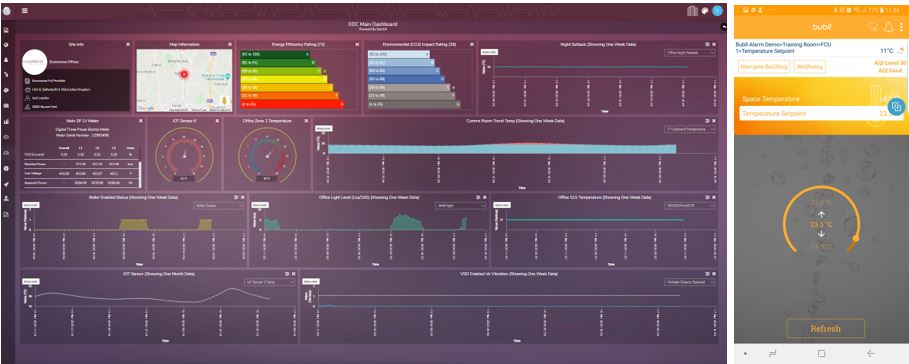The height and width of the screenshot is (364, 909).
Task: Click the back arrow below the user avatar
Action: (723, 27)
